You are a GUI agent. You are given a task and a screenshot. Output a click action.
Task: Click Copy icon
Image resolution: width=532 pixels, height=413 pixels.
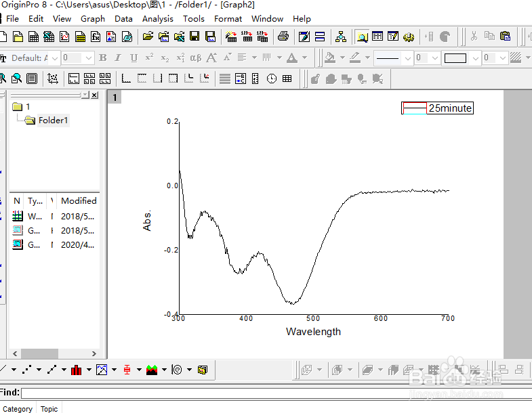(489, 37)
